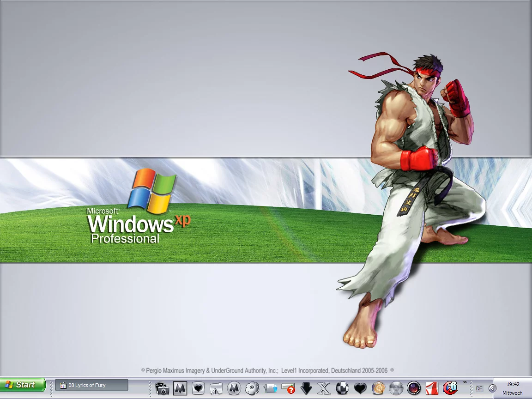Launch the blue video camera icon
Screen dimensions: 532x399
pyautogui.click(x=270, y=388)
